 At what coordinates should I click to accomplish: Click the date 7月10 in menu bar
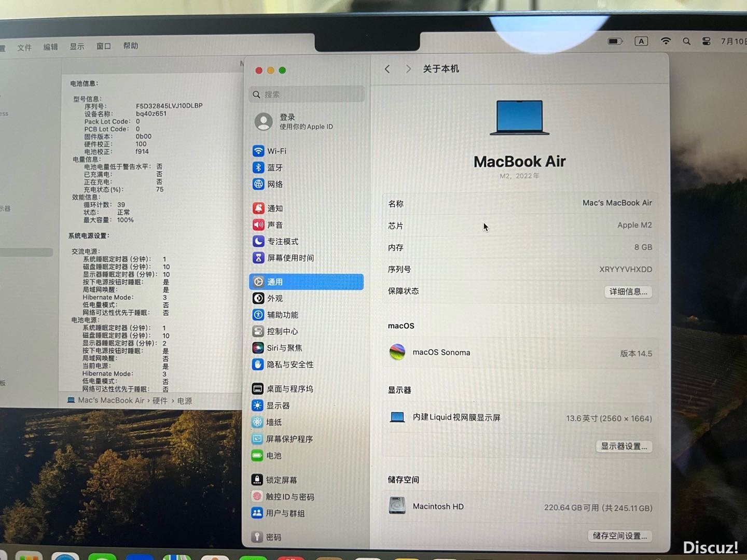click(733, 41)
